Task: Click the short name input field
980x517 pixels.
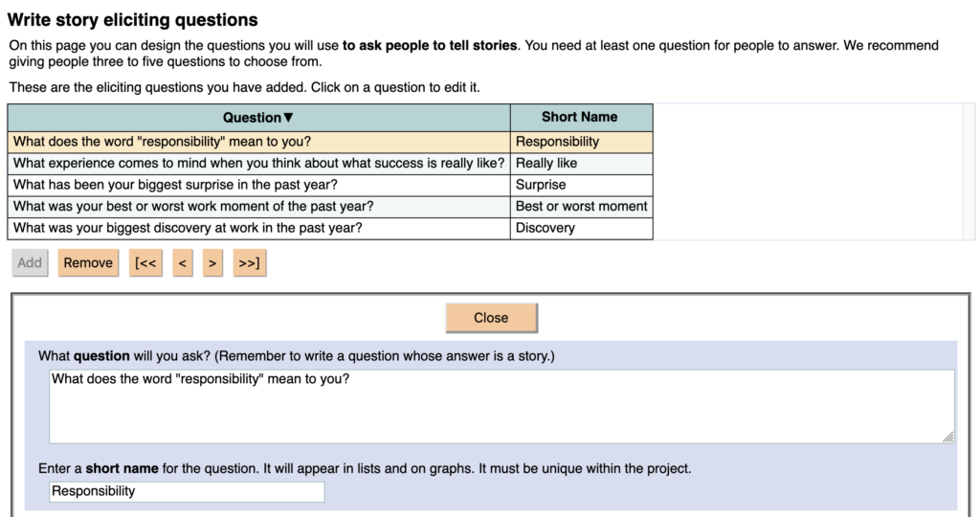Action: pyautogui.click(x=187, y=492)
